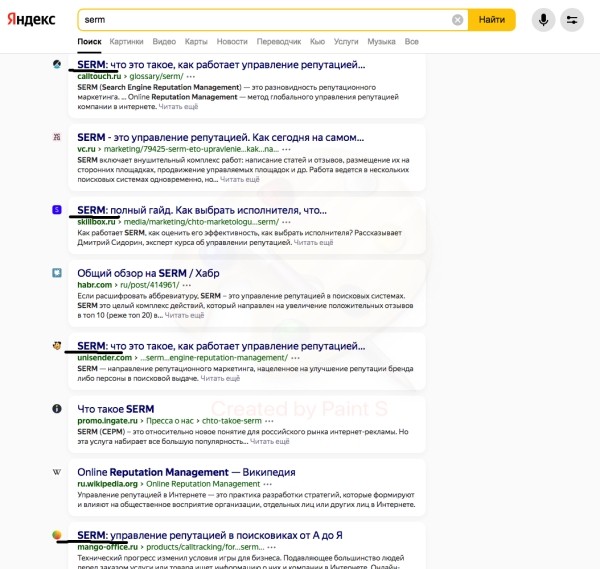The height and width of the screenshot is (569, 600).
Task: Click the Yandex logo
Action: click(33, 20)
